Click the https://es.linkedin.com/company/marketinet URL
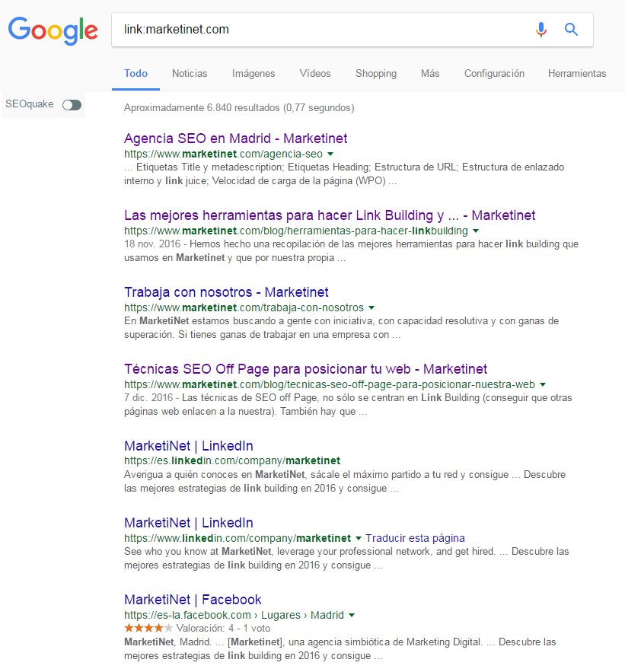This screenshot has height=672, width=625. (x=232, y=460)
